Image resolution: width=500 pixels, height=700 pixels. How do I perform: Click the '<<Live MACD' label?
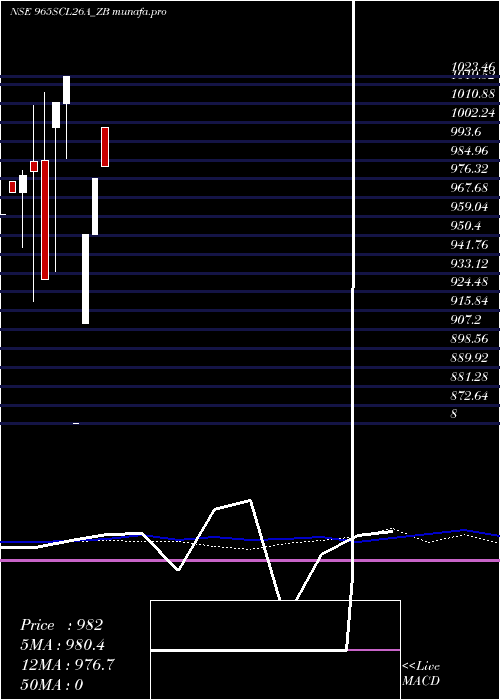coord(421,674)
